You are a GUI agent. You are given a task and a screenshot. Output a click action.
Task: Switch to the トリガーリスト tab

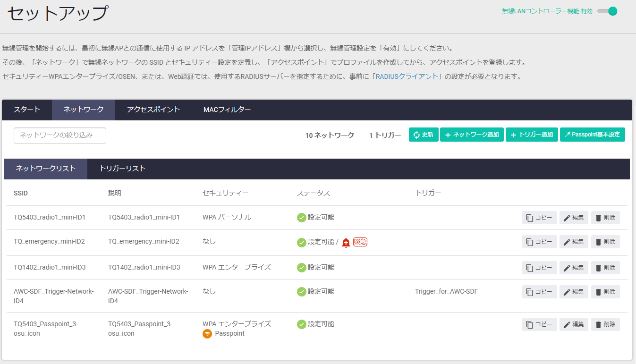click(122, 169)
